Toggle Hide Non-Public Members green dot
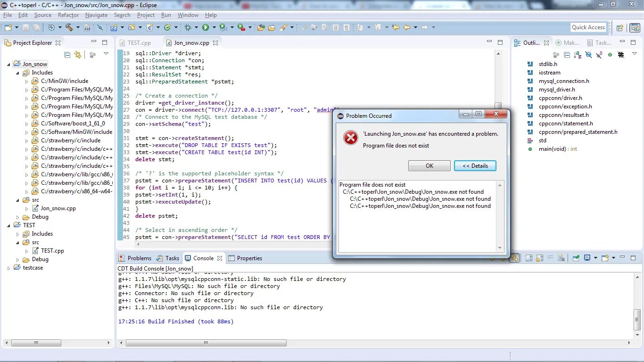 tap(610, 55)
